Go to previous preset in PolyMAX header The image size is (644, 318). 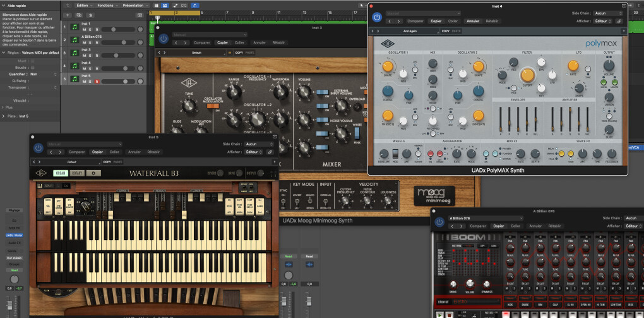coord(373,31)
